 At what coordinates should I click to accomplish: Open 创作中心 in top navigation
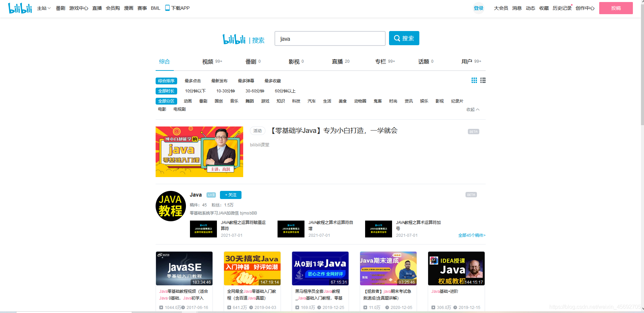585,8
